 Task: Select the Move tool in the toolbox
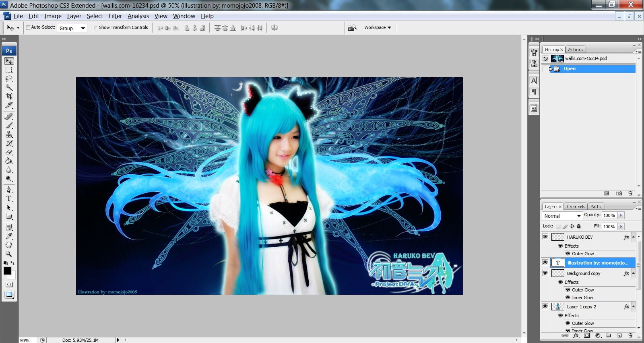[x=9, y=61]
